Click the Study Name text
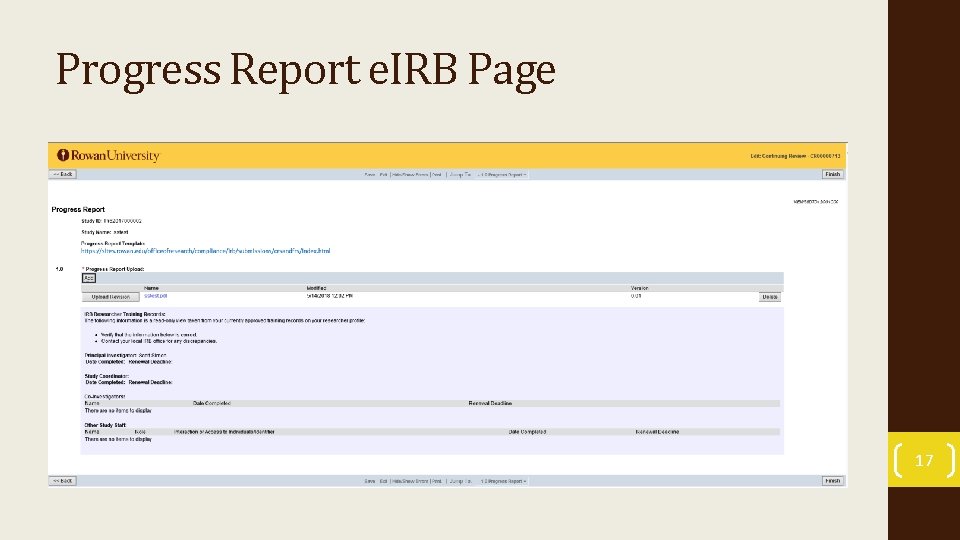Image resolution: width=960 pixels, height=540 pixels. [105, 232]
